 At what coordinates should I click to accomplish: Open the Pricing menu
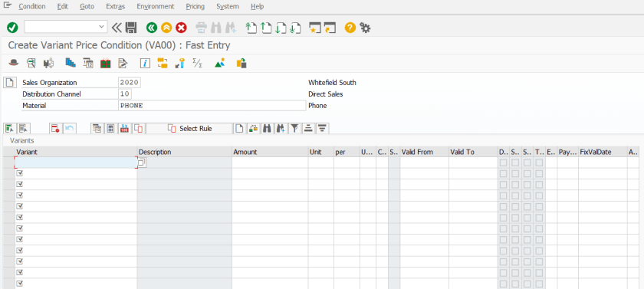point(195,7)
